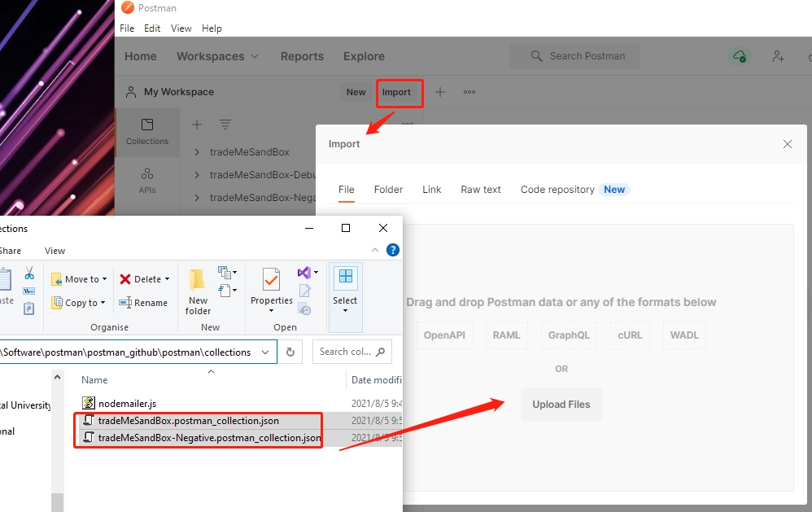Click the Explorer search collections box

click(351, 352)
